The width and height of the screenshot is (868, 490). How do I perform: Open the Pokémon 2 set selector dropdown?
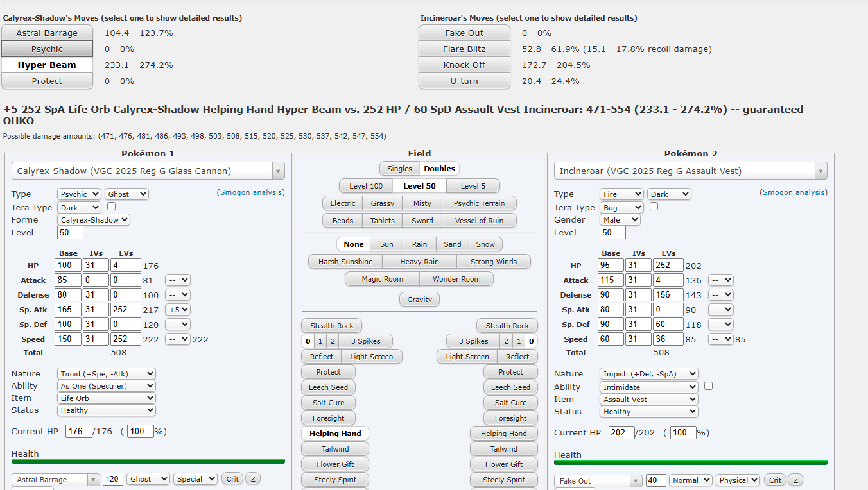coord(691,171)
